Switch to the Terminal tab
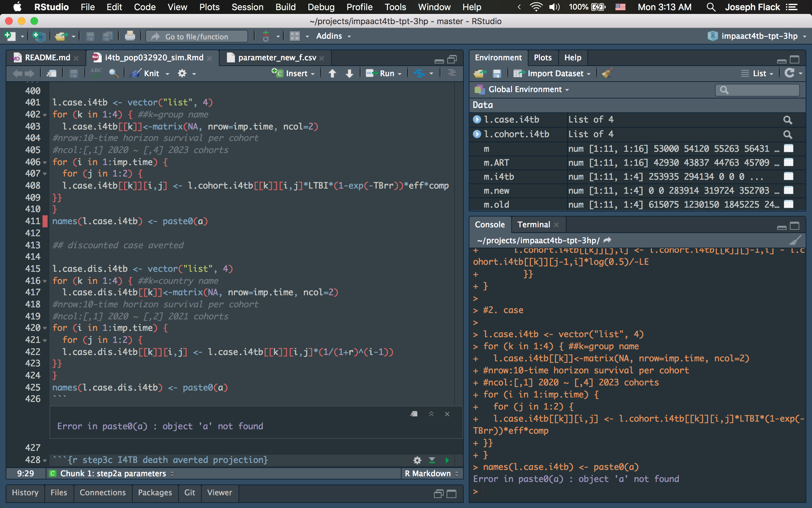Image resolution: width=812 pixels, height=508 pixels. (x=534, y=224)
